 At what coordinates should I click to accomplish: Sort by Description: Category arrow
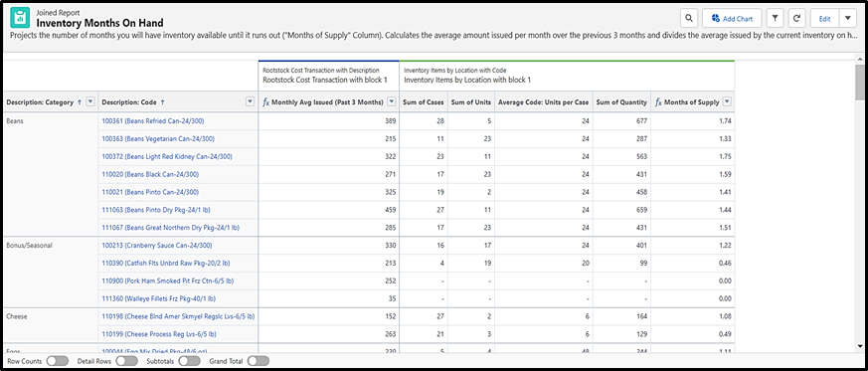80,101
